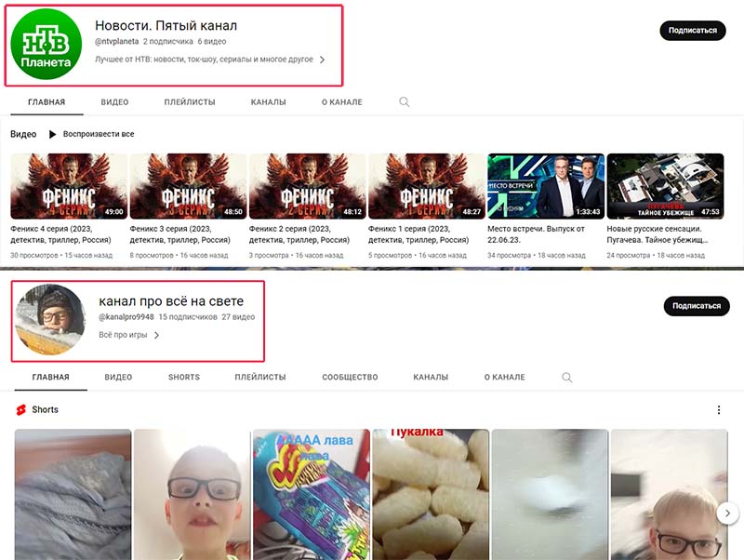Click the канал про всё на свете name
Screen dimensions: 744x560
click(171, 301)
